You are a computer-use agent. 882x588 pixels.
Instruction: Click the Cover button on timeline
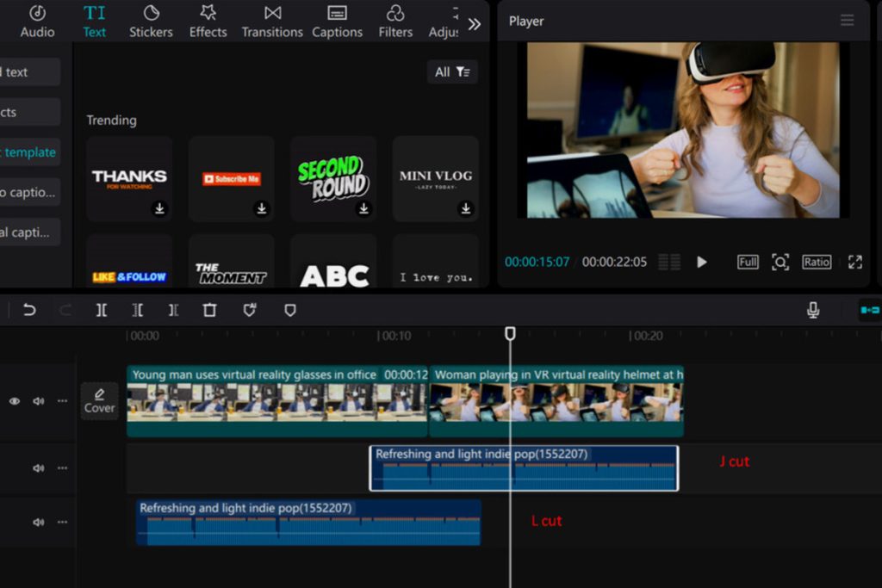(x=99, y=401)
